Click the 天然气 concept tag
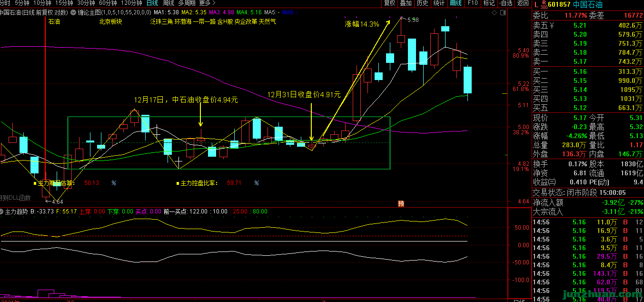This screenshot has width=644, height=302. (x=268, y=21)
